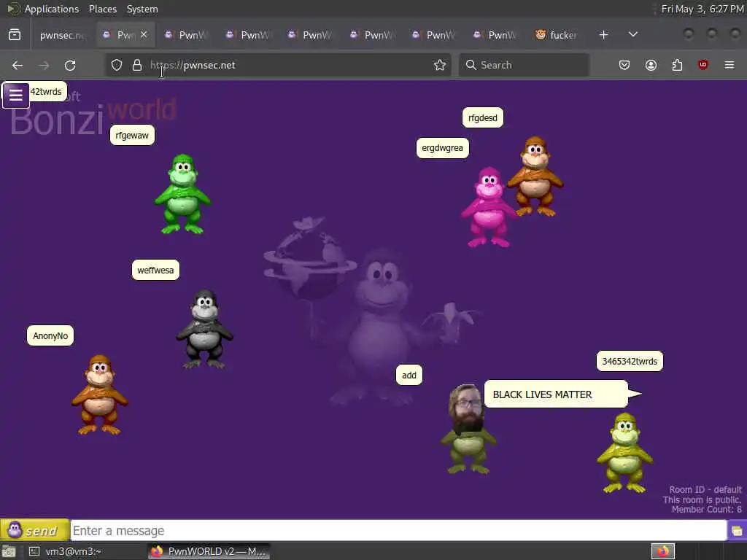
Task: Click the uBlock Origin icon
Action: [703, 65]
